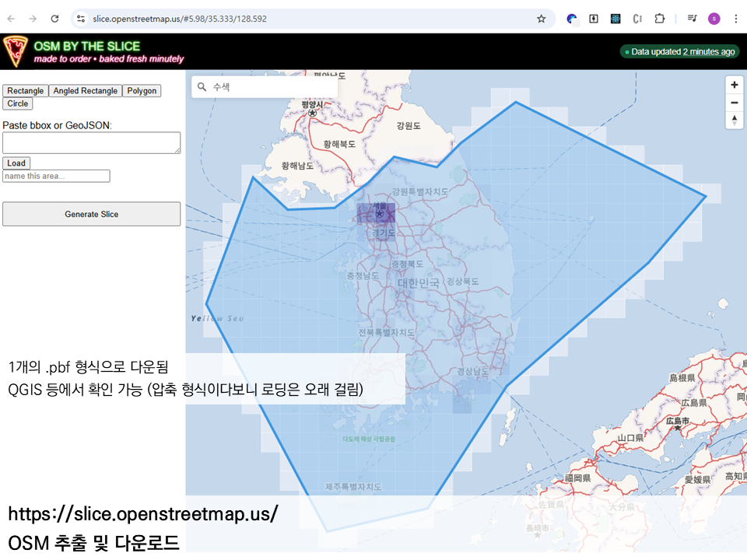Click the 평양시 city marker on map
Image resolution: width=747 pixels, height=560 pixels.
[x=312, y=112]
